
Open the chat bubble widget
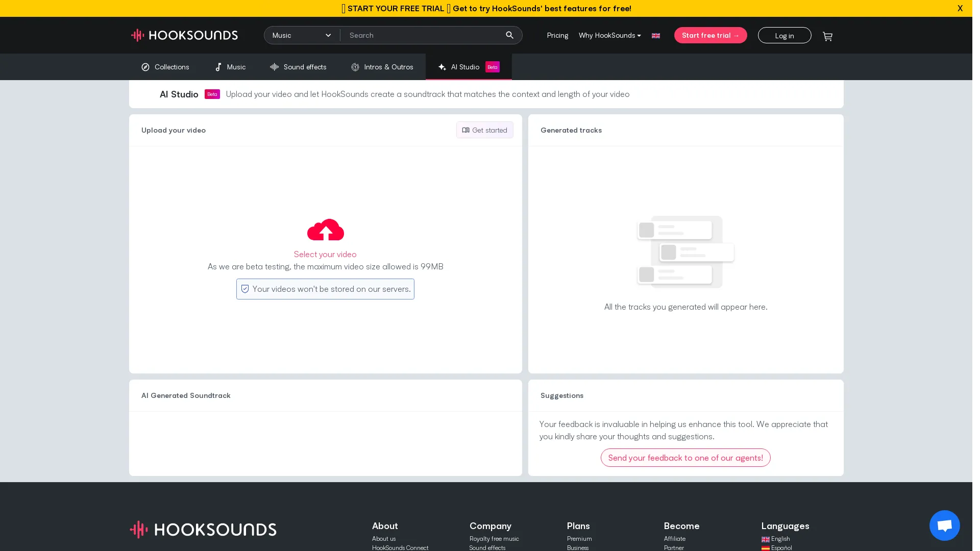point(944,525)
